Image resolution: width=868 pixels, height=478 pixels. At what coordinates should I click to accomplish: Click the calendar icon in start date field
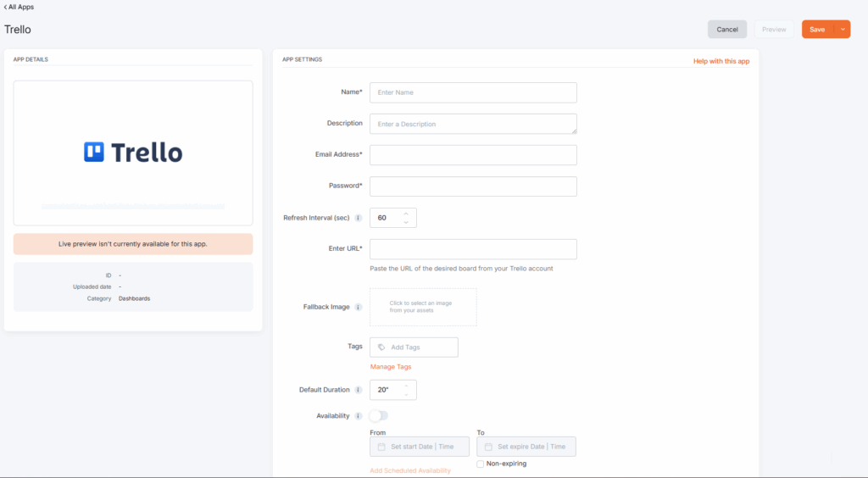point(381,447)
